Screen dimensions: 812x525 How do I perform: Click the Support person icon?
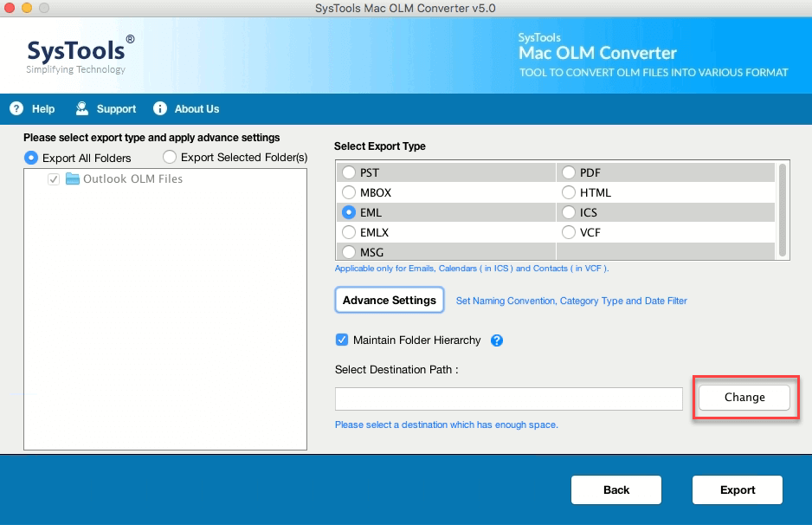(x=82, y=108)
